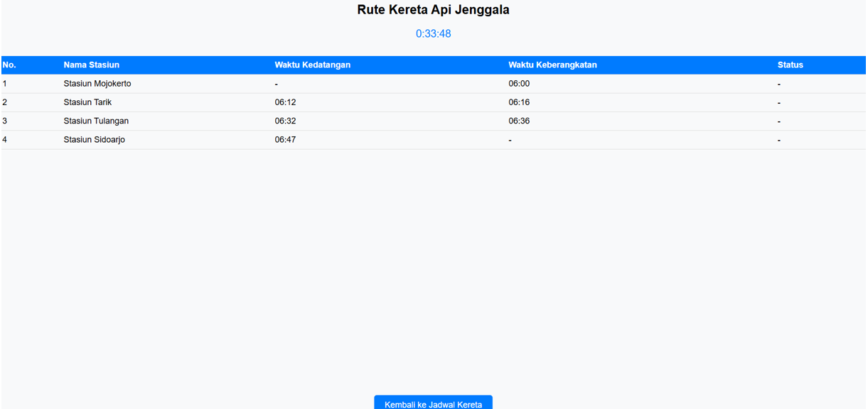Select the 06:32 arrival time for Tulangan
Image resolution: width=868 pixels, height=409 pixels.
coord(285,121)
